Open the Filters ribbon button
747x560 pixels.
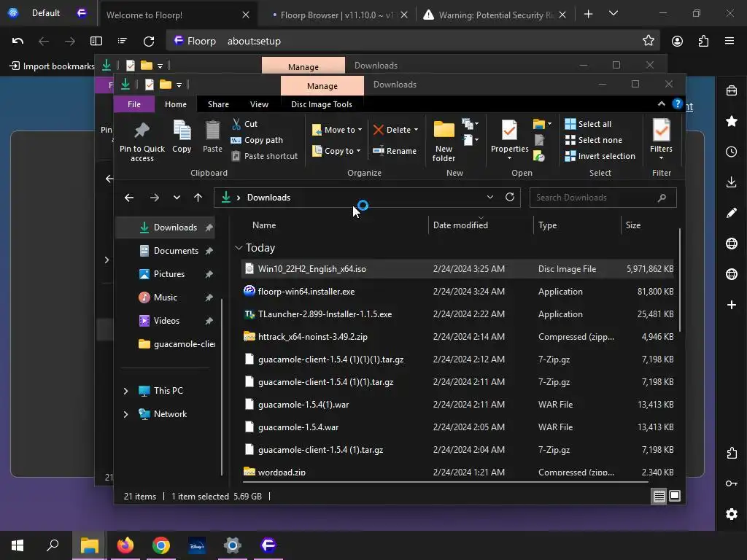click(661, 139)
